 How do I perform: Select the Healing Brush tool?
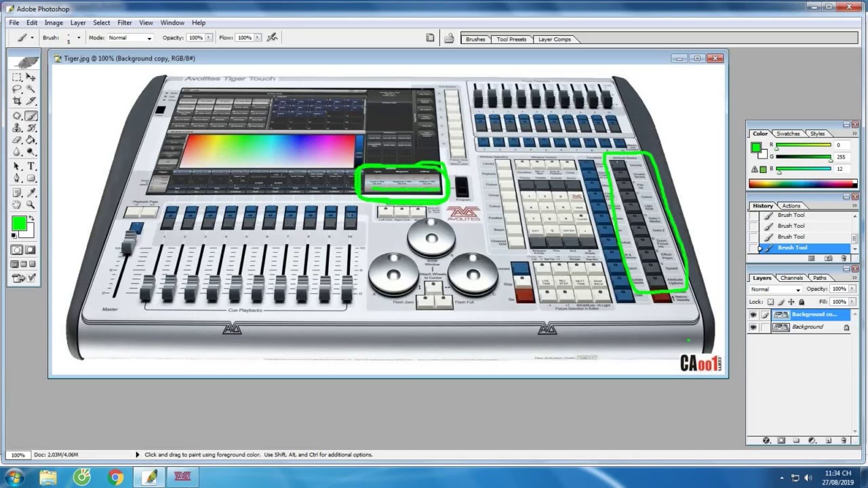17,115
